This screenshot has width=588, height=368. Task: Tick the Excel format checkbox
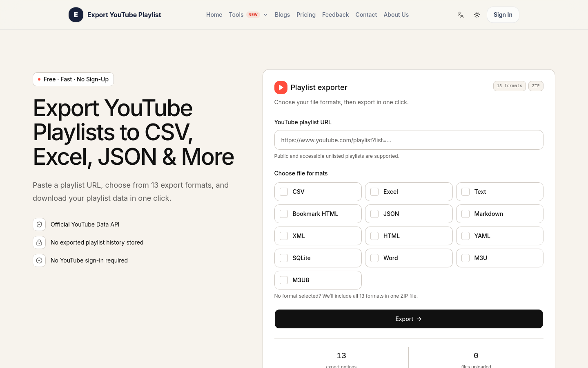coord(374,192)
